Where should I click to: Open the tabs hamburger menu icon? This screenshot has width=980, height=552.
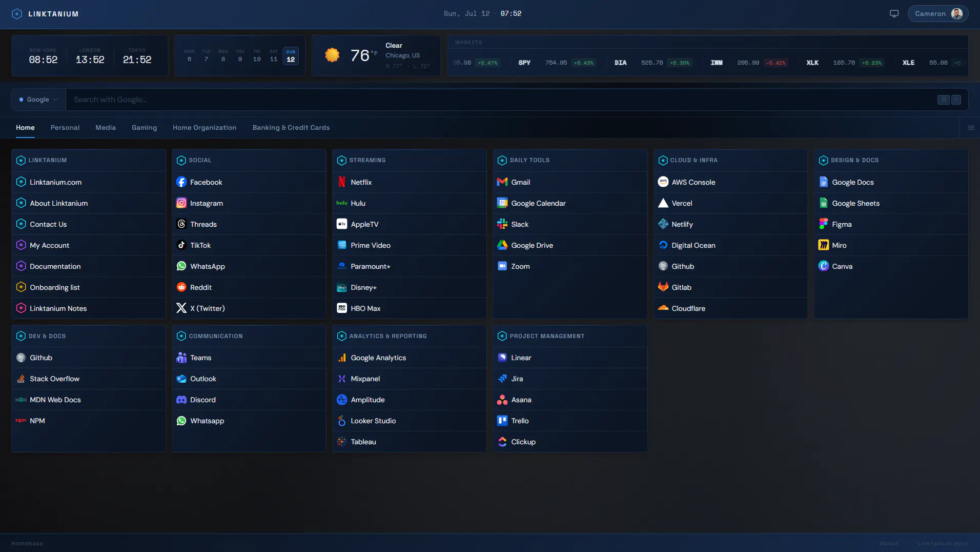click(971, 128)
